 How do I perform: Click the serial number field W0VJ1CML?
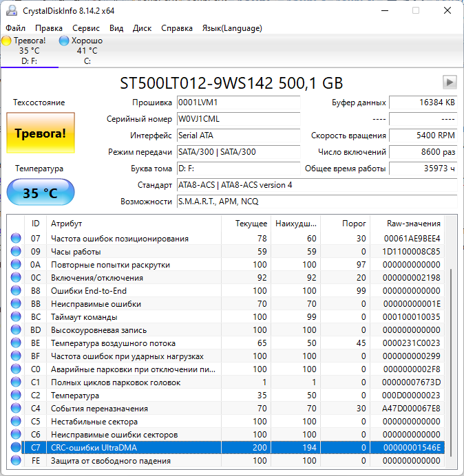[x=238, y=119]
